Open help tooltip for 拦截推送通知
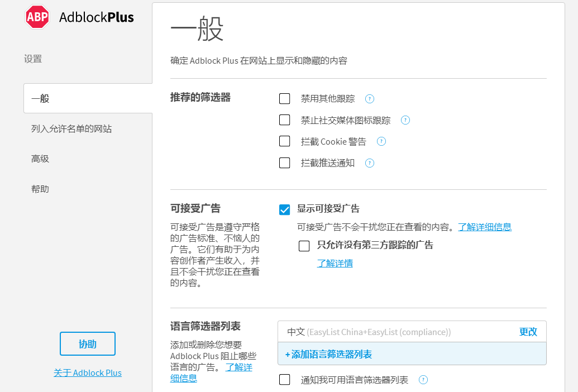The image size is (578, 392). (369, 162)
